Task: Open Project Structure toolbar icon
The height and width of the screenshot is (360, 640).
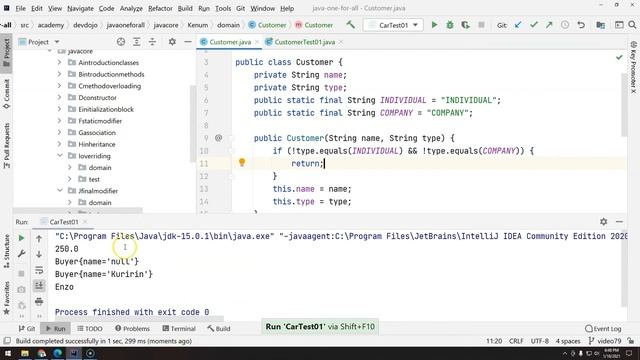Action: (x=600, y=25)
